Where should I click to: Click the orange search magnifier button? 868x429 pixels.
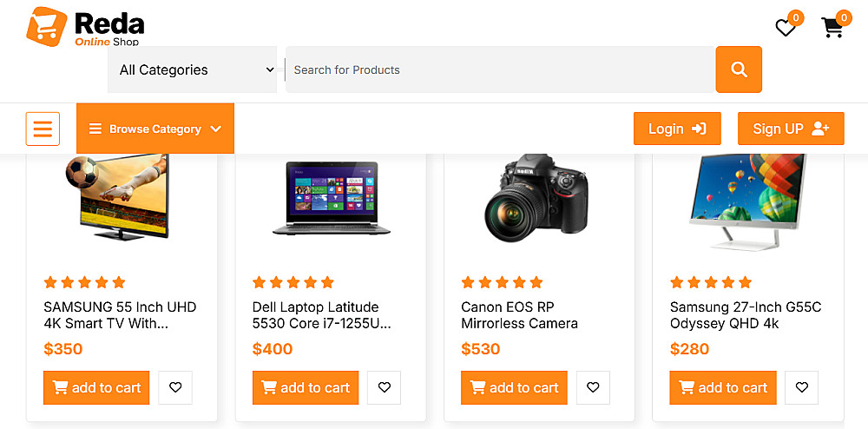(739, 69)
